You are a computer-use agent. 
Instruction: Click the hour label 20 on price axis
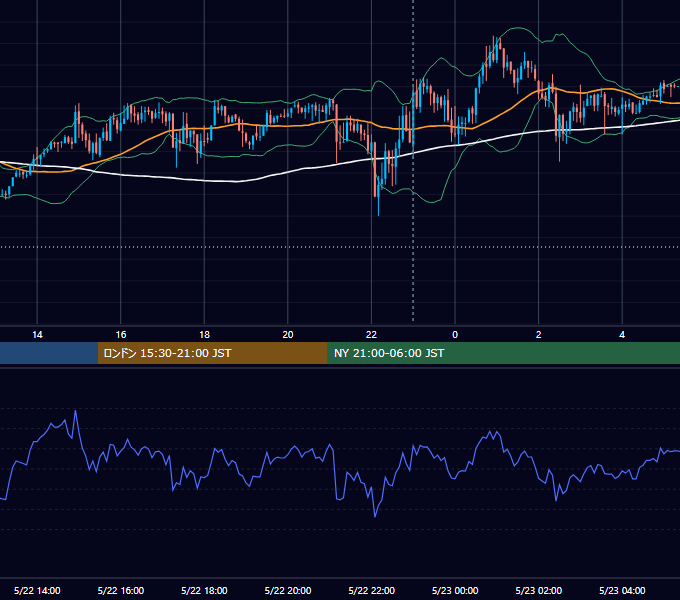click(288, 335)
